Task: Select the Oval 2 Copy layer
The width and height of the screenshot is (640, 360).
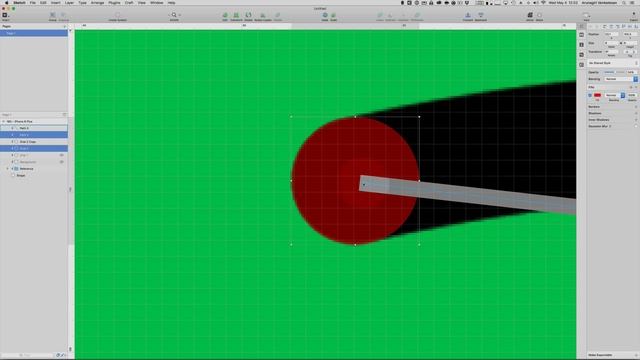Action: click(x=34, y=142)
